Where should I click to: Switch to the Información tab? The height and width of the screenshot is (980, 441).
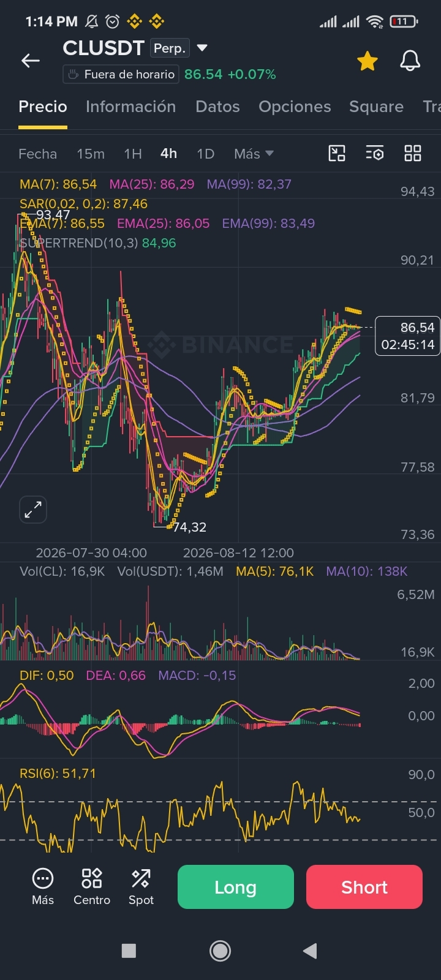coord(130,107)
